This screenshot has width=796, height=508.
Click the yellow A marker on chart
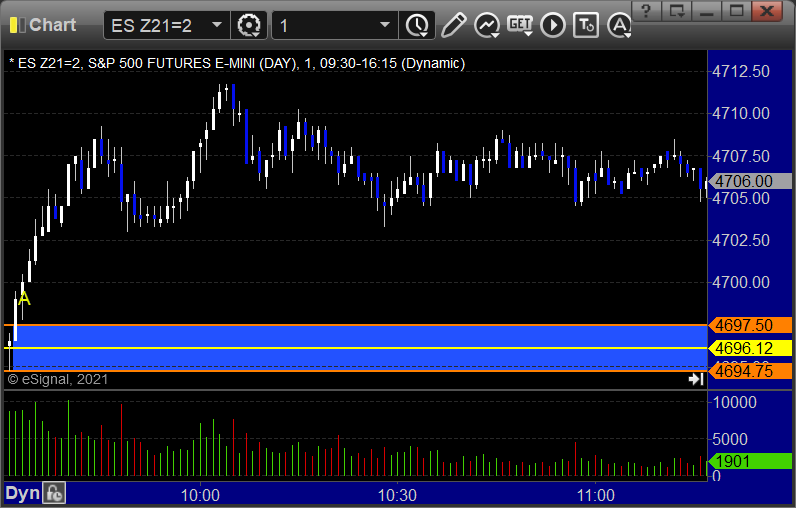(24, 299)
